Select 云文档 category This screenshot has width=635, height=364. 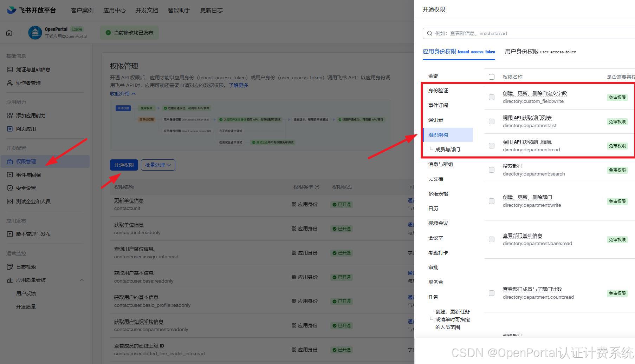[x=436, y=179]
